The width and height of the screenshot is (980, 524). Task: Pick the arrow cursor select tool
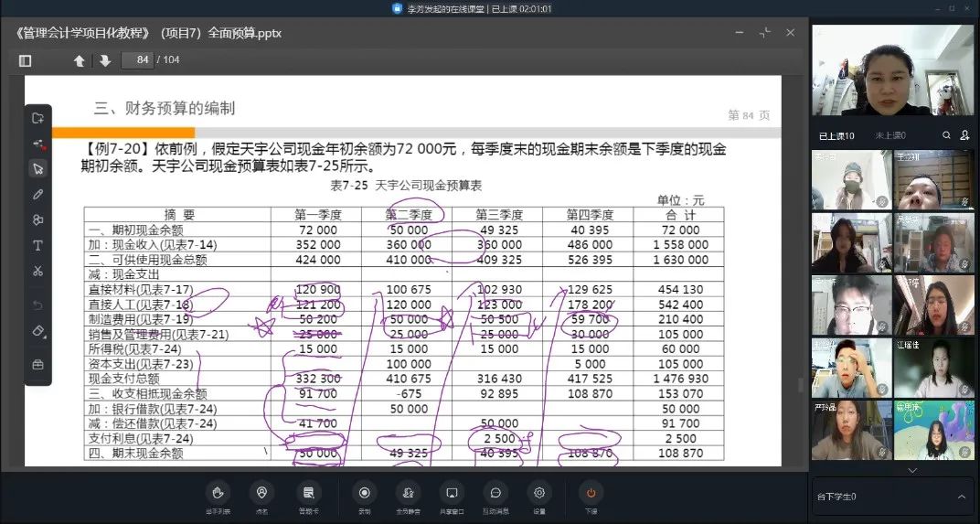coord(37,168)
